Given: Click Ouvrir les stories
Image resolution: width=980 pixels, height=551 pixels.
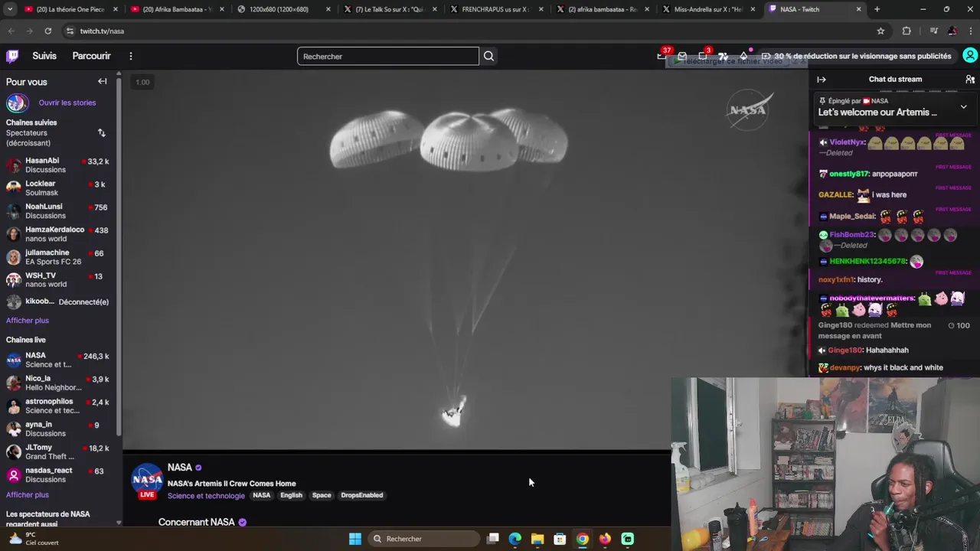Looking at the screenshot, I should [x=67, y=103].
